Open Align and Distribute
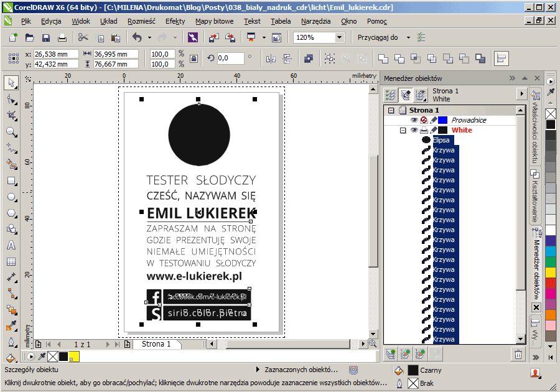Image resolution: width=560 pixels, height=392 pixels. point(501,58)
